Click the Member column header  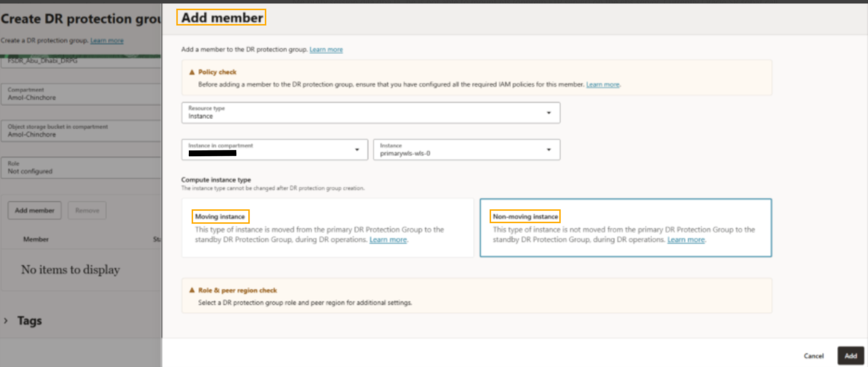36,240
